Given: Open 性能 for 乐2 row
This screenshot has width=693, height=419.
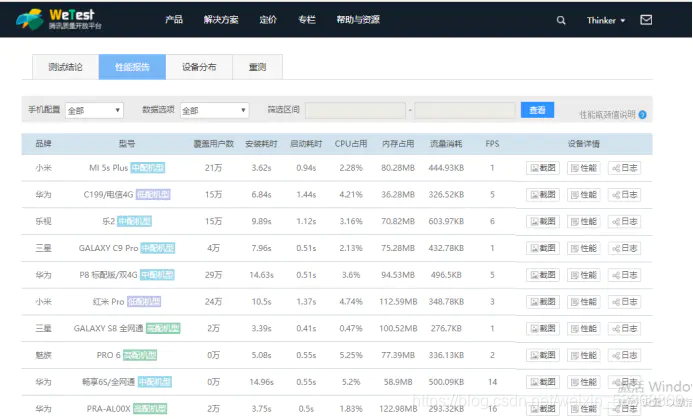Looking at the screenshot, I should click(584, 221).
